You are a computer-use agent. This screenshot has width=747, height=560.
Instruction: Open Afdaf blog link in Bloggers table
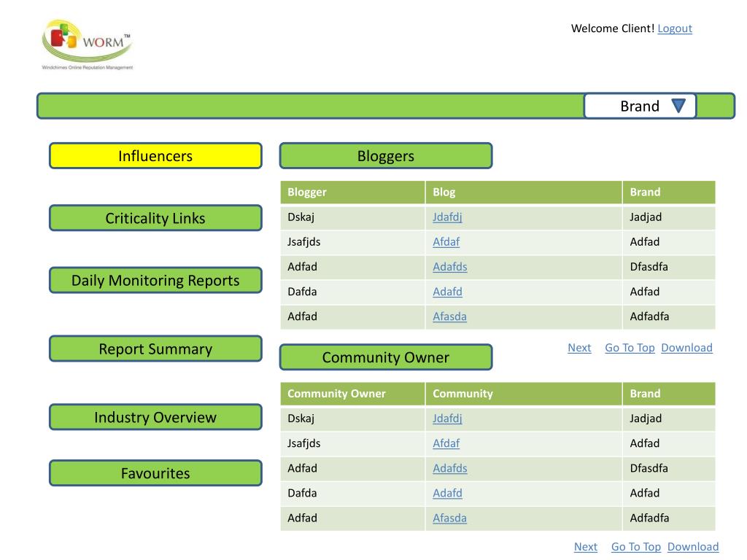[446, 242]
